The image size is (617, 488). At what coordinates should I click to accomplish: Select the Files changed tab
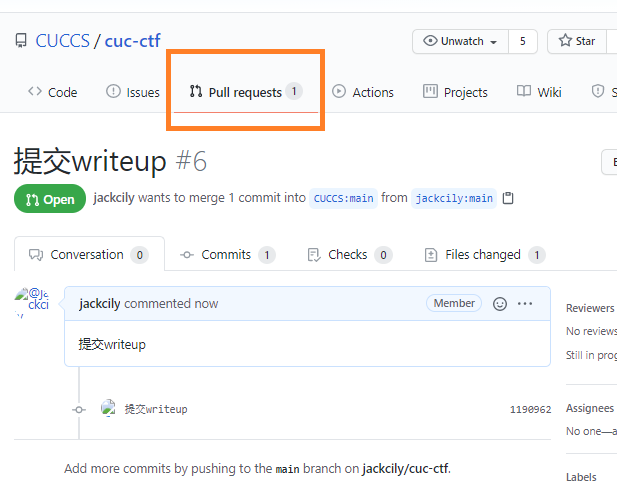click(x=485, y=255)
